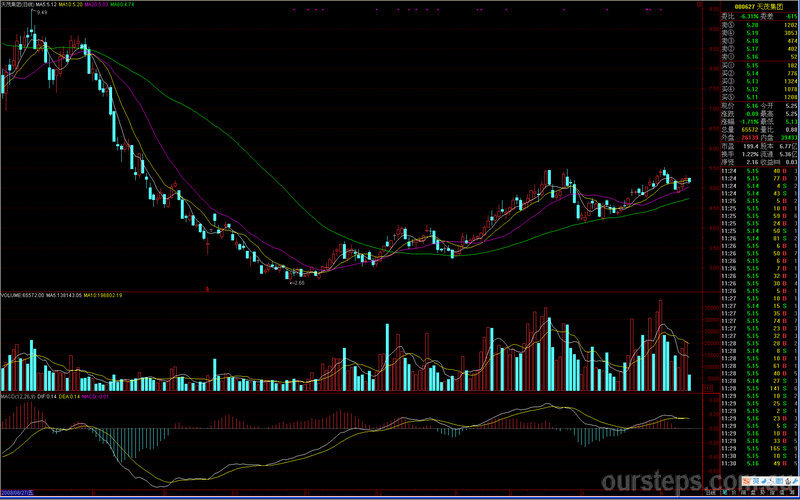The image size is (800, 500).
Task: Toggle the 英 English mode icon in IME bar
Action: tap(756, 481)
